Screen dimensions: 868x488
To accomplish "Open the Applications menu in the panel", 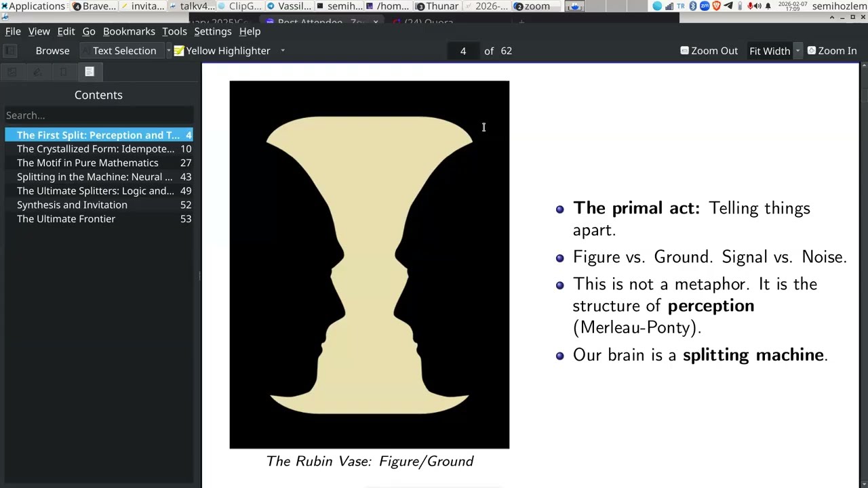I will [x=33, y=6].
